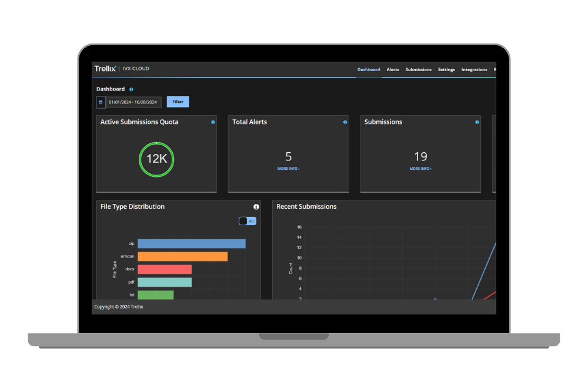Open the calendar date picker icon
The width and height of the screenshot is (588, 392).
[x=101, y=102]
